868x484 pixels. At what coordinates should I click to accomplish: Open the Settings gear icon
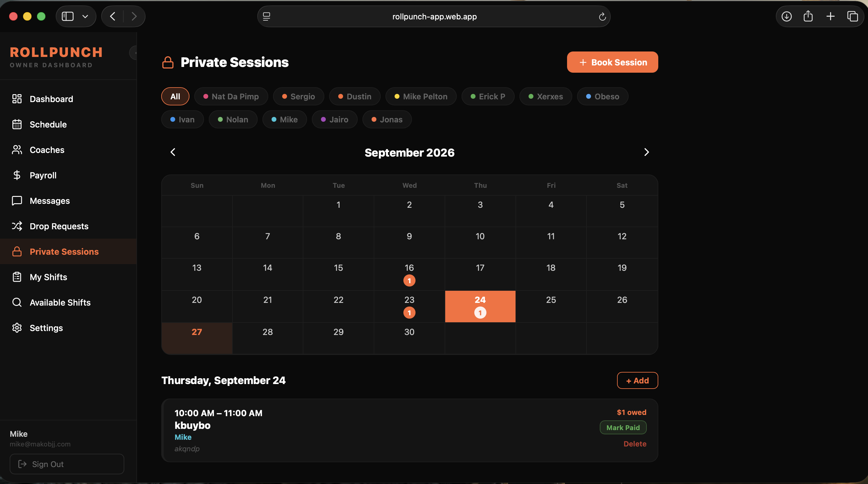tap(17, 328)
